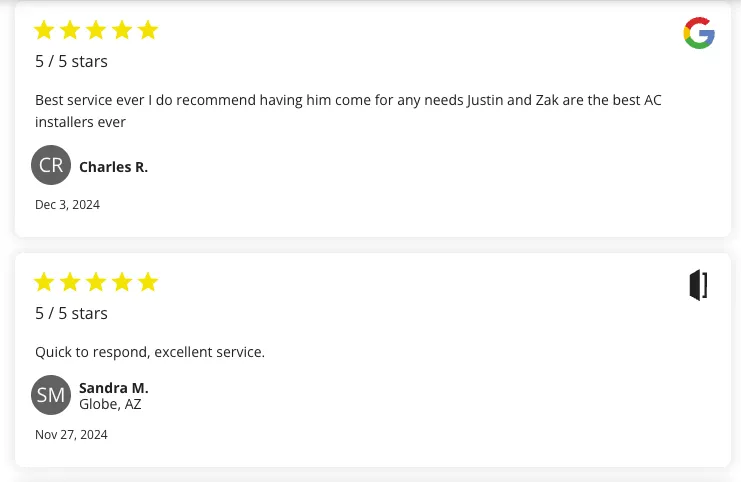Screen dimensions: 741x482
Task: Click Charles's "5 / 5 stars" rating text
Action: pyautogui.click(x=71, y=61)
